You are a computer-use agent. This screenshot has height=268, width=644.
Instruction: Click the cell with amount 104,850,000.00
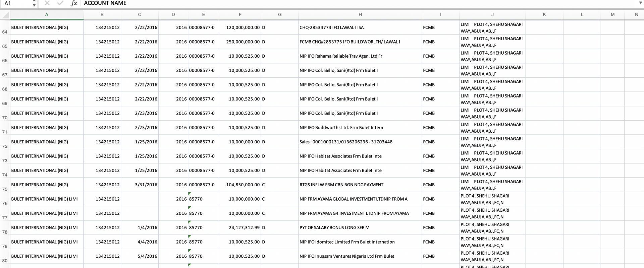tap(240, 185)
